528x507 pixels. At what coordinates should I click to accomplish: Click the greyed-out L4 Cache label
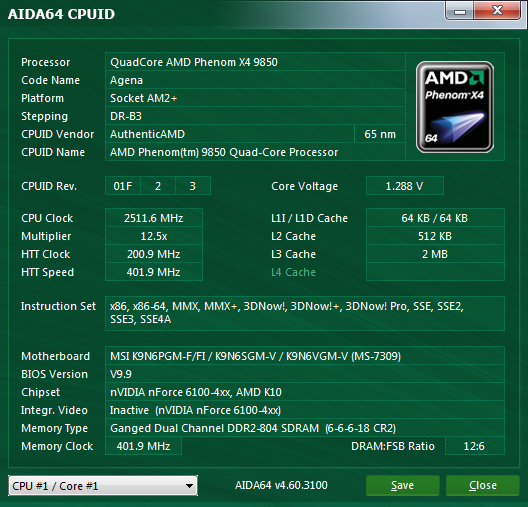(293, 272)
